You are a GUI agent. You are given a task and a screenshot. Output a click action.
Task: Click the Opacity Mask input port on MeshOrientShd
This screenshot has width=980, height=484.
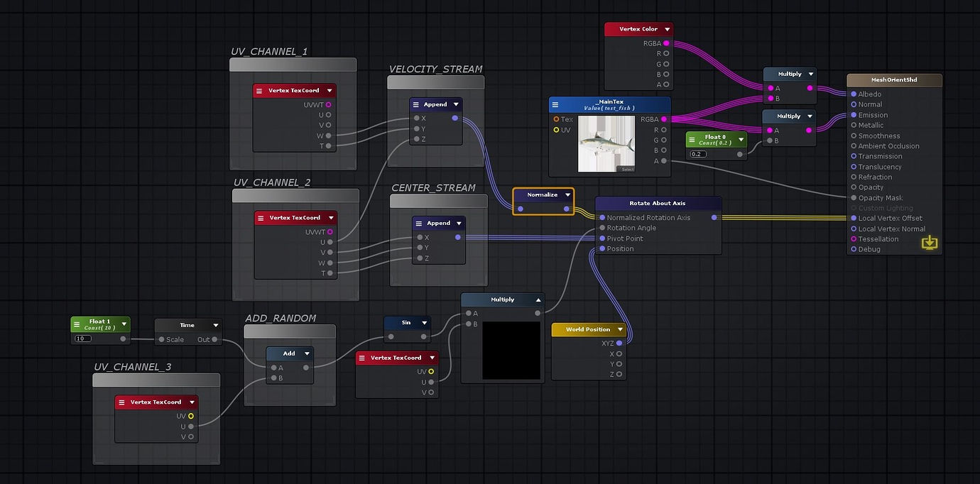[854, 198]
